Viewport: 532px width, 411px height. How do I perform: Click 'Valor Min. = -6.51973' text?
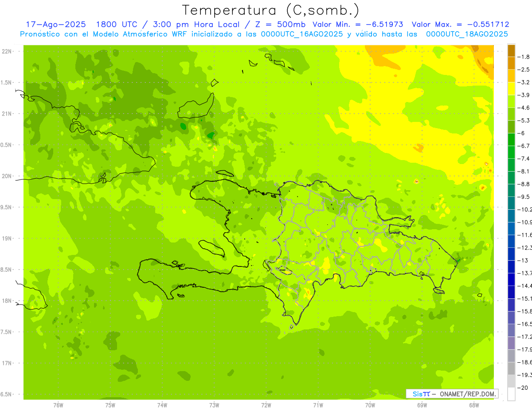[x=358, y=25]
